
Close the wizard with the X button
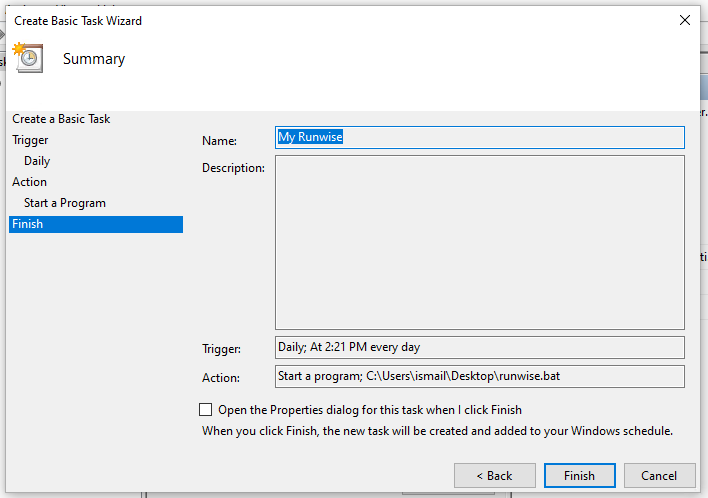pos(685,20)
